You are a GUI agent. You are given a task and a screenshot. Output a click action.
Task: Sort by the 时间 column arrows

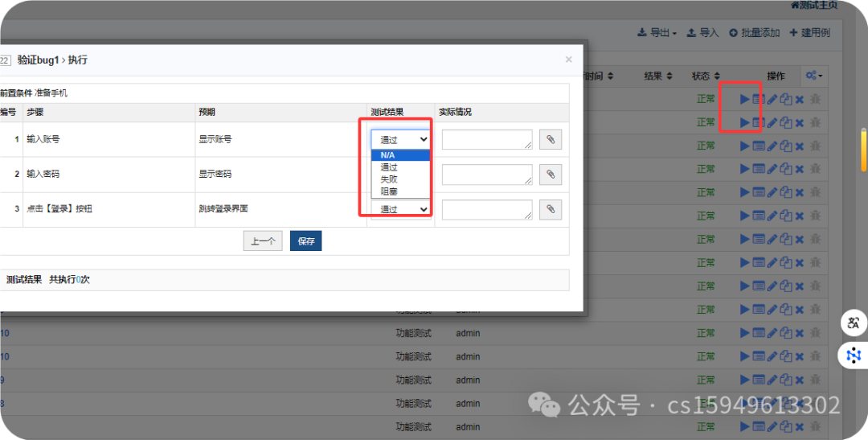(611, 76)
